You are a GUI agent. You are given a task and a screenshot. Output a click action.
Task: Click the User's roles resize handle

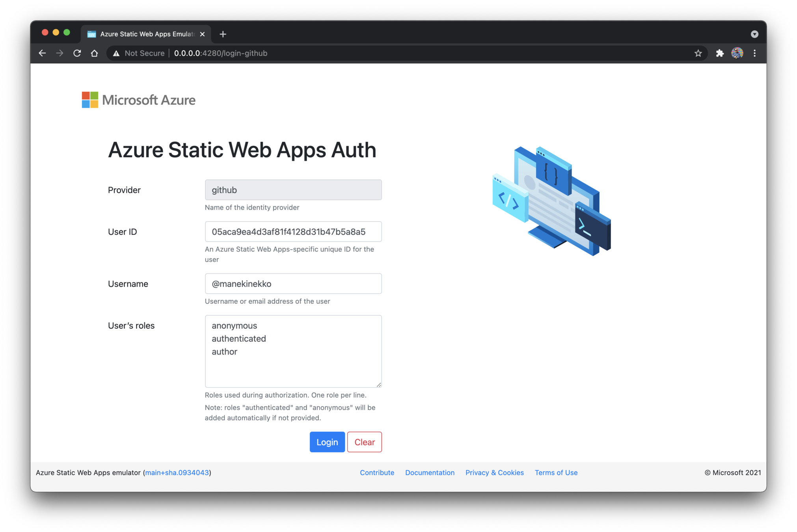[379, 385]
